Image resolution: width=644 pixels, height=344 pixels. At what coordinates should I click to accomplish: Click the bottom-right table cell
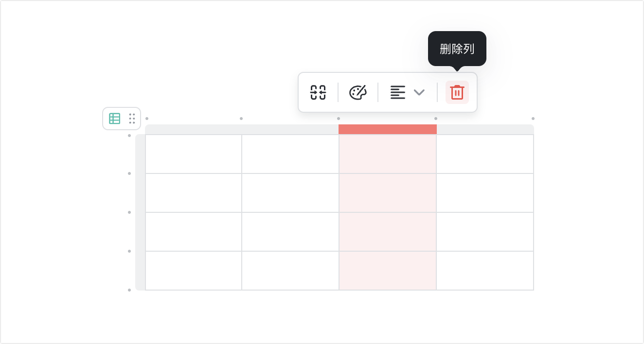coord(485,271)
